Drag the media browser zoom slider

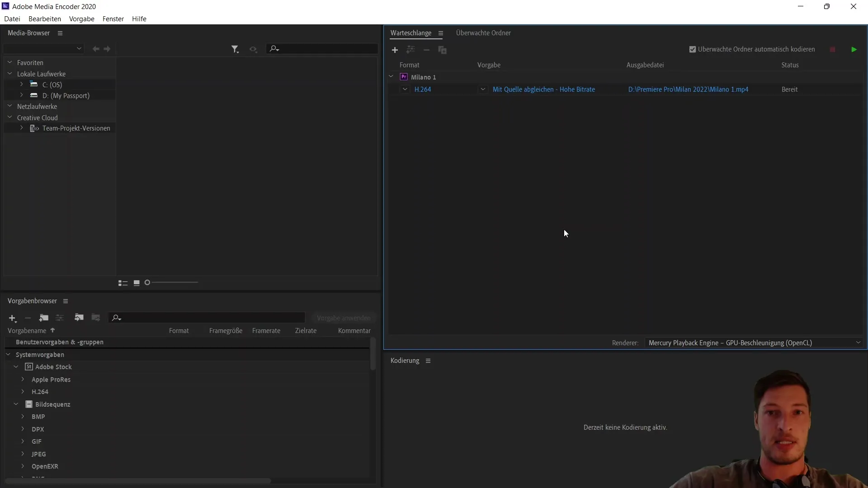[147, 282]
